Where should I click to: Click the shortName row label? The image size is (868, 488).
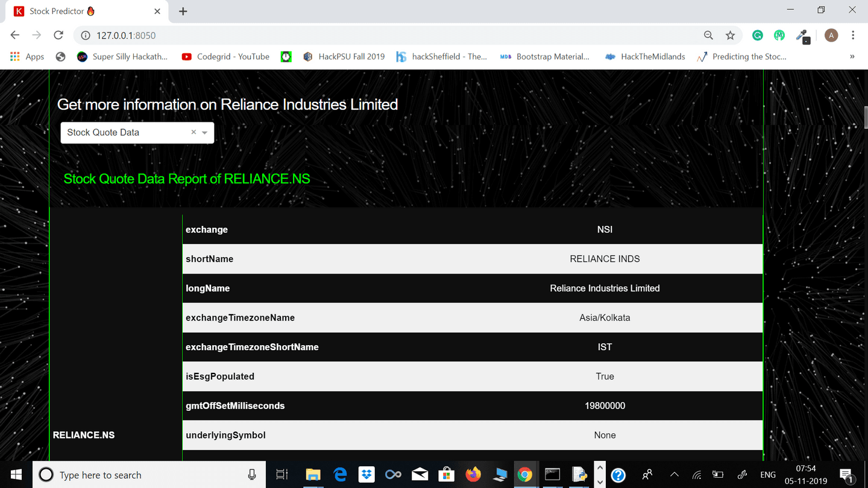(x=209, y=259)
